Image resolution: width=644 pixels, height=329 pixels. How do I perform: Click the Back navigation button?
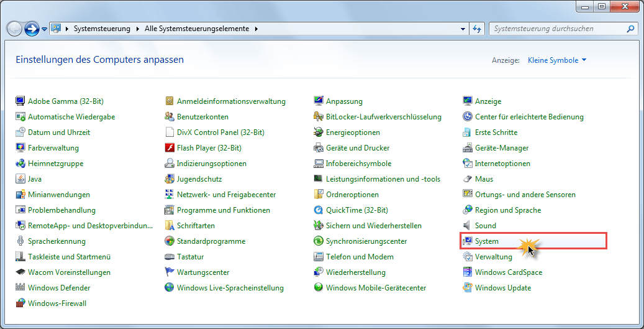tap(14, 29)
